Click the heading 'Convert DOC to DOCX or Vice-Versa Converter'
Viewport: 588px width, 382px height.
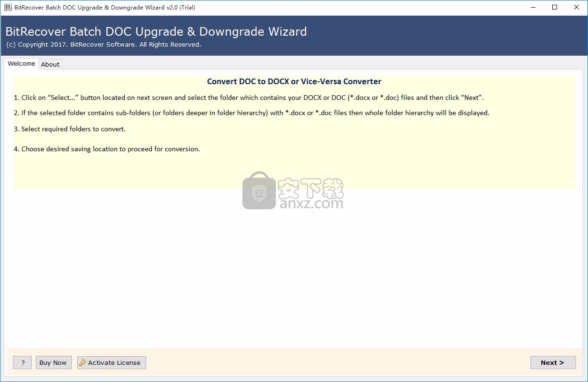coord(294,81)
